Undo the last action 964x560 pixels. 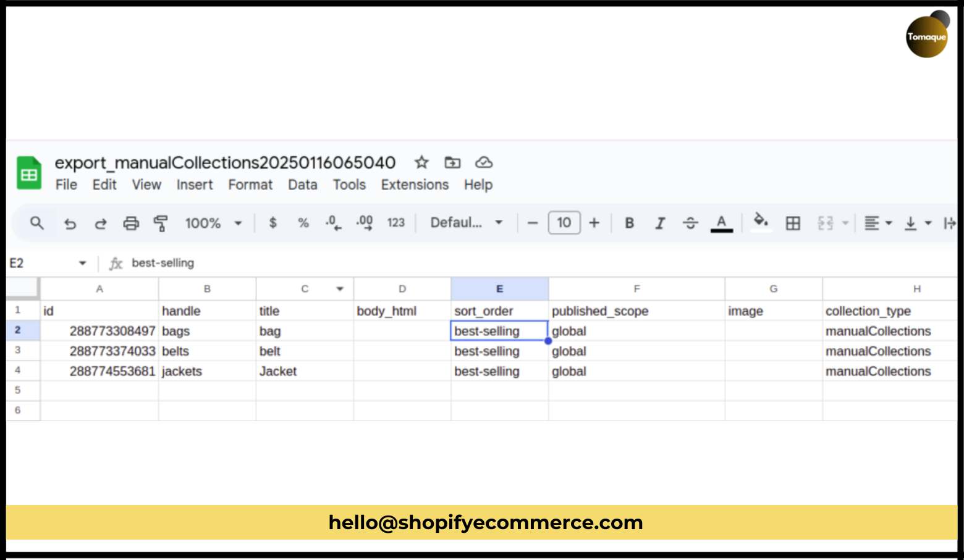(70, 223)
